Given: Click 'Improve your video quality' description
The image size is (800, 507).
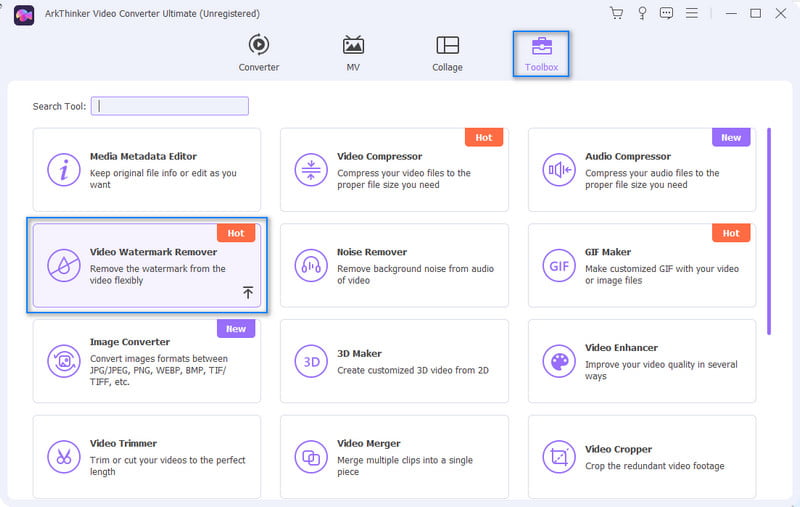Looking at the screenshot, I should [661, 370].
